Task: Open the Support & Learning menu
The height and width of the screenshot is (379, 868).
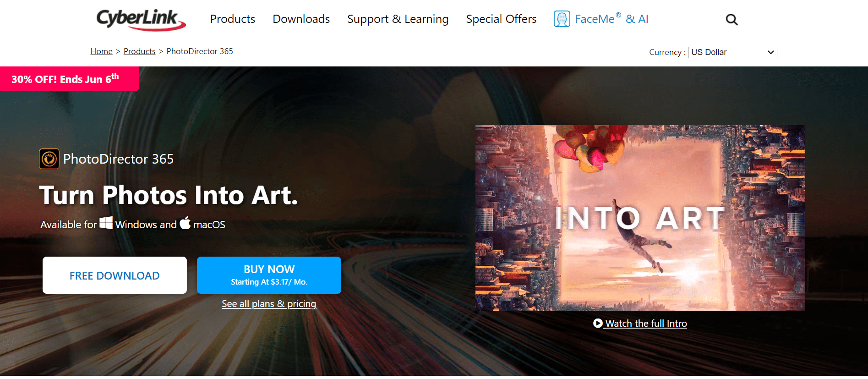Action: (398, 19)
